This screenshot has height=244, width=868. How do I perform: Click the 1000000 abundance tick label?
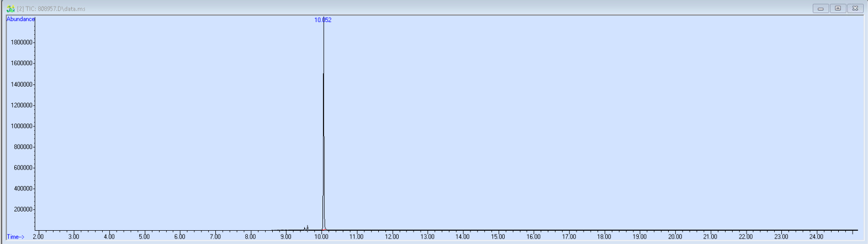[x=22, y=126]
